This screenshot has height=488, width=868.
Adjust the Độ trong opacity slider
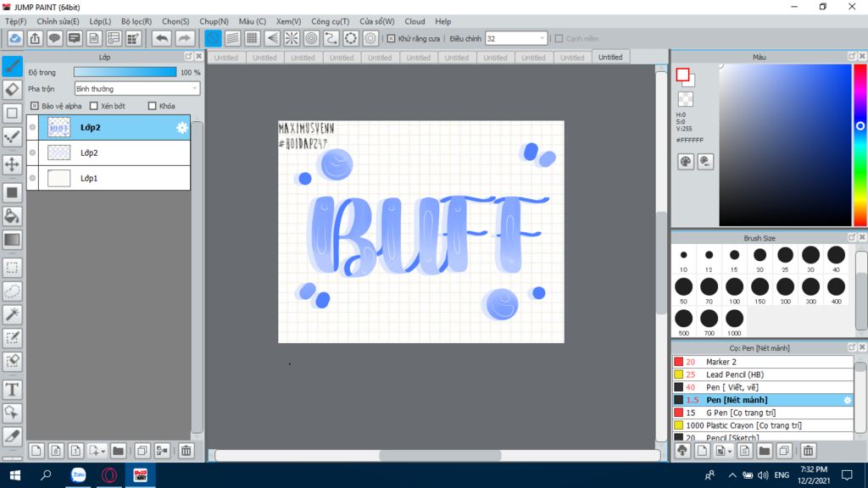[x=125, y=72]
